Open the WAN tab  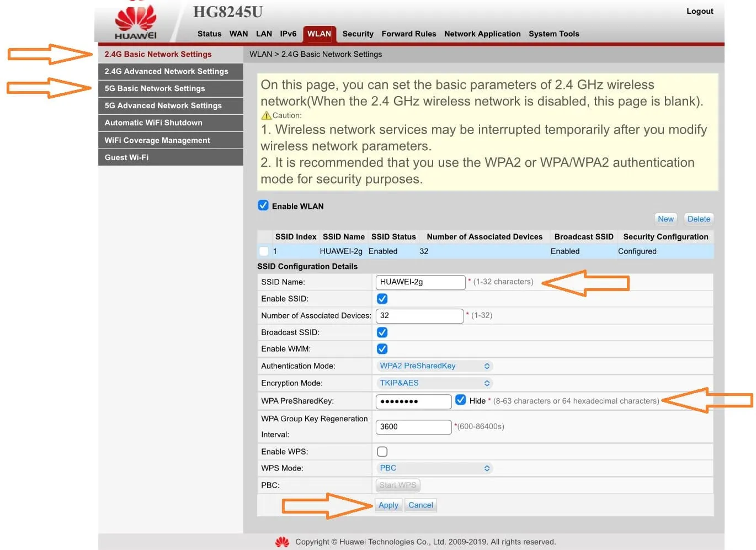pyautogui.click(x=238, y=34)
